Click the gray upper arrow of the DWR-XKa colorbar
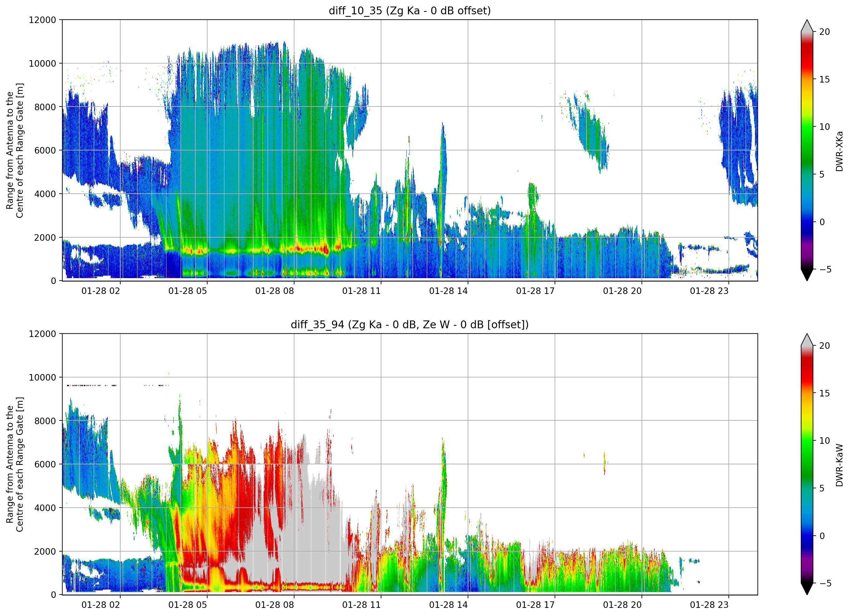The width and height of the screenshot is (850, 616). [807, 26]
